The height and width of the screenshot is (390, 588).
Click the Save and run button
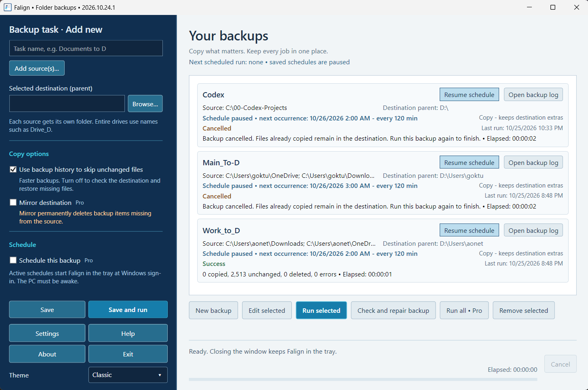128,310
